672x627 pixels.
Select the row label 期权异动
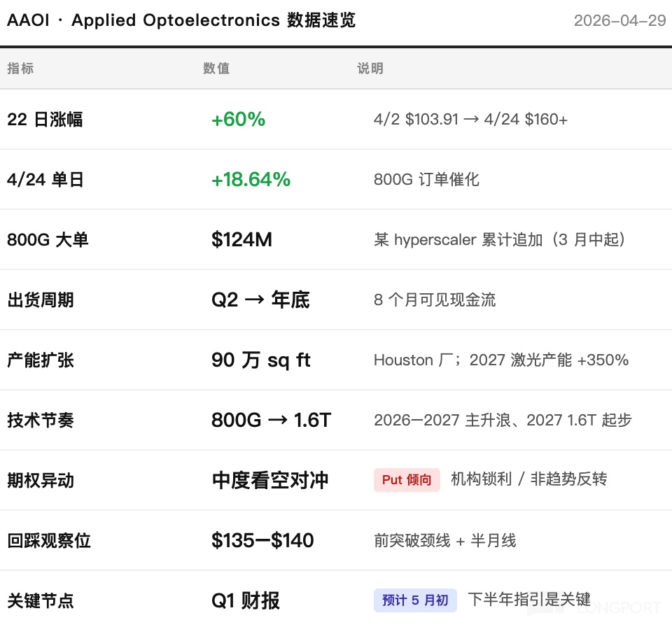[41, 481]
